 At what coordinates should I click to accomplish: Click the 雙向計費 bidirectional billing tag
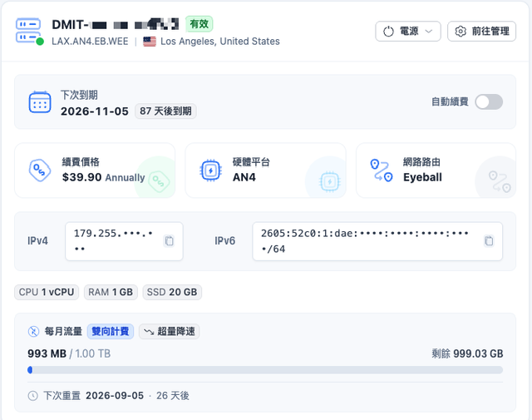(x=111, y=331)
